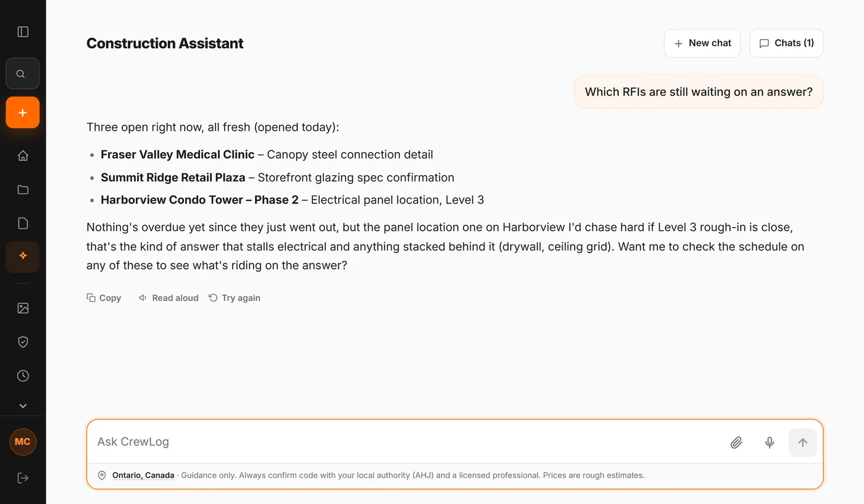Open the folder projects icon
The height and width of the screenshot is (504, 864).
tap(23, 189)
